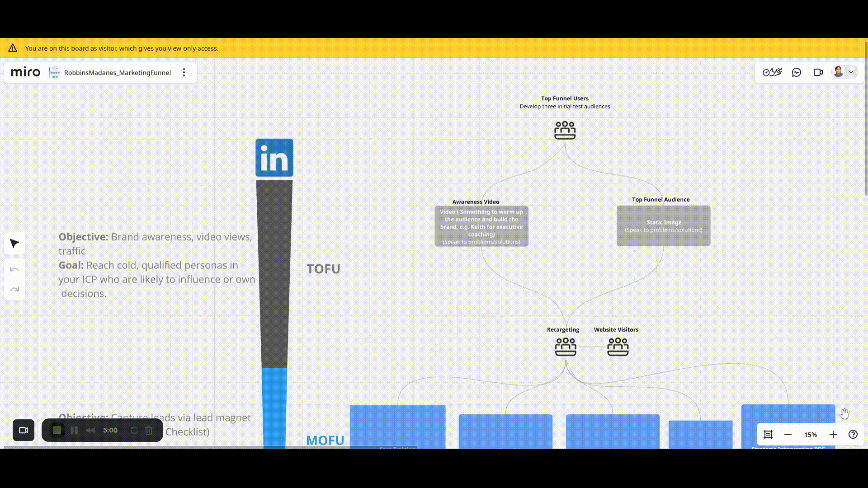Viewport: 868px width, 488px height.
Task: Click the fit-to-screen frame icon
Action: click(x=768, y=434)
